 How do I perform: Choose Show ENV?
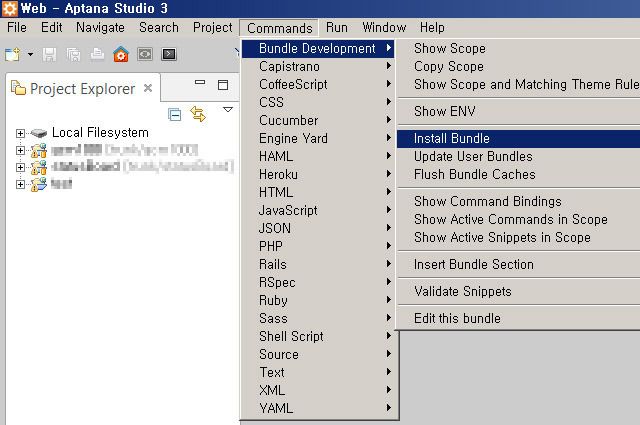click(x=519, y=111)
